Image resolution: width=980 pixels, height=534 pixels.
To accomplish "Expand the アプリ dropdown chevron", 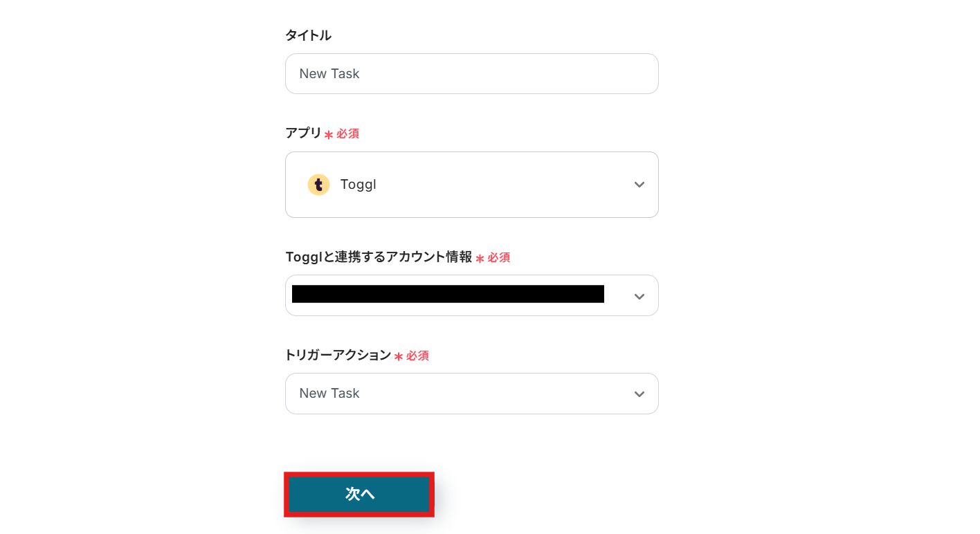I will (x=639, y=185).
